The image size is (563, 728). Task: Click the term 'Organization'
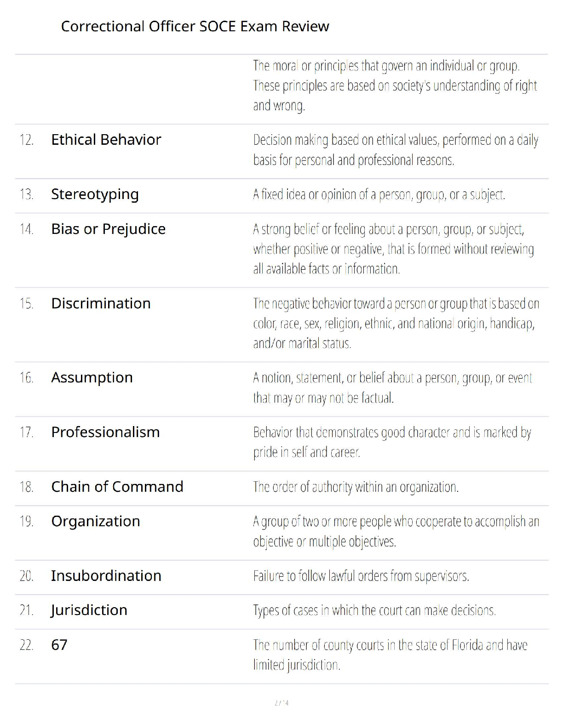[95, 521]
